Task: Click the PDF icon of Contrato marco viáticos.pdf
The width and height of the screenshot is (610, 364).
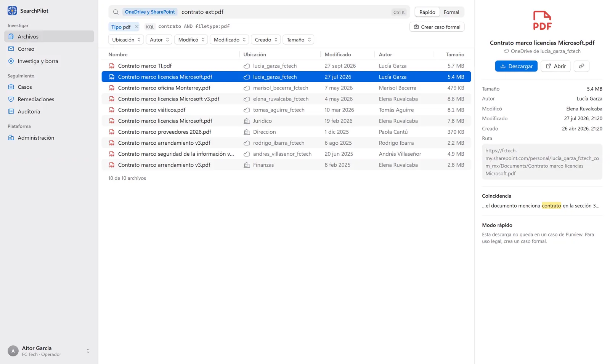Action: tap(112, 110)
